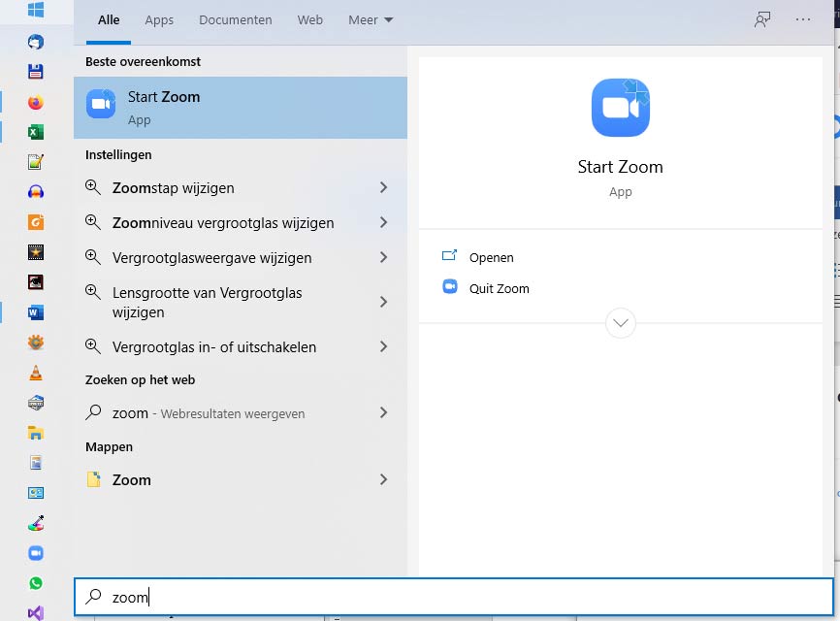Switch to the Documenten search tab
Image resolution: width=840 pixels, height=621 pixels.
point(236,20)
